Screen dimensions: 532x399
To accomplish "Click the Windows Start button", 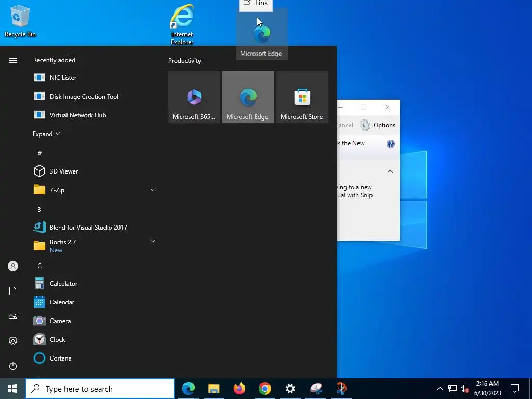I will tap(12, 389).
